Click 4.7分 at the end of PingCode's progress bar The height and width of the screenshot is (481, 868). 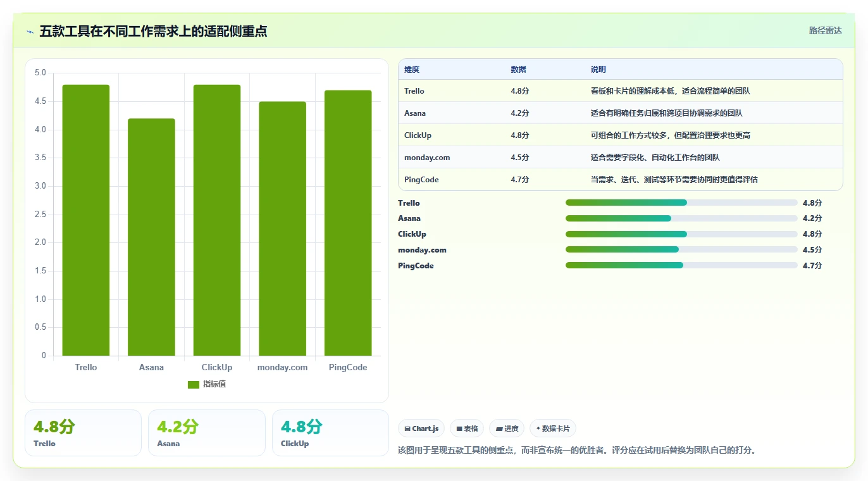[x=812, y=266]
